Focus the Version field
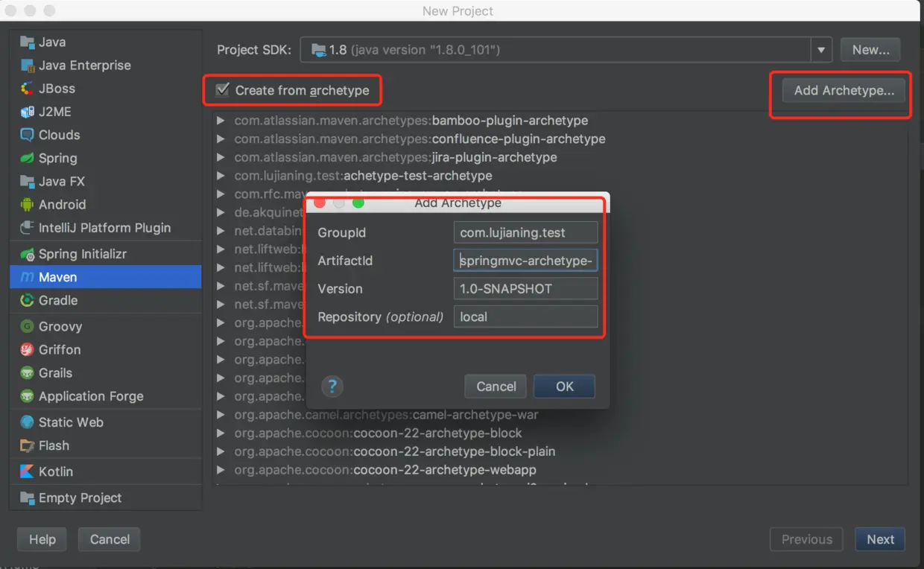 [x=525, y=289]
